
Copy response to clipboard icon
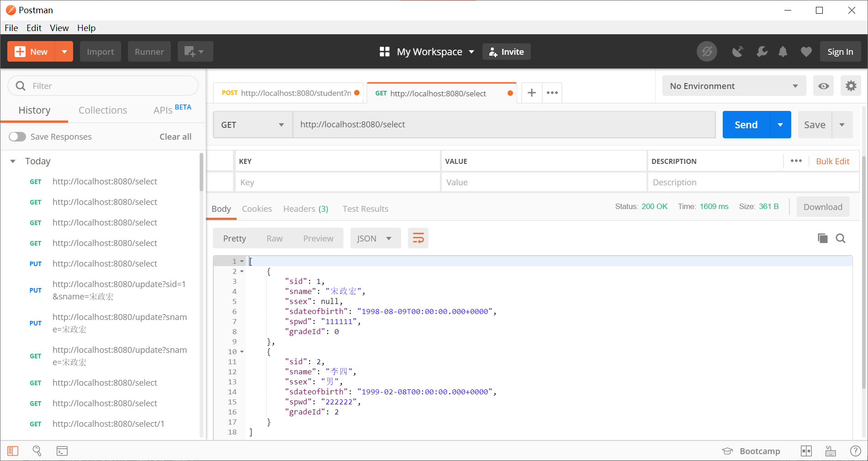822,238
